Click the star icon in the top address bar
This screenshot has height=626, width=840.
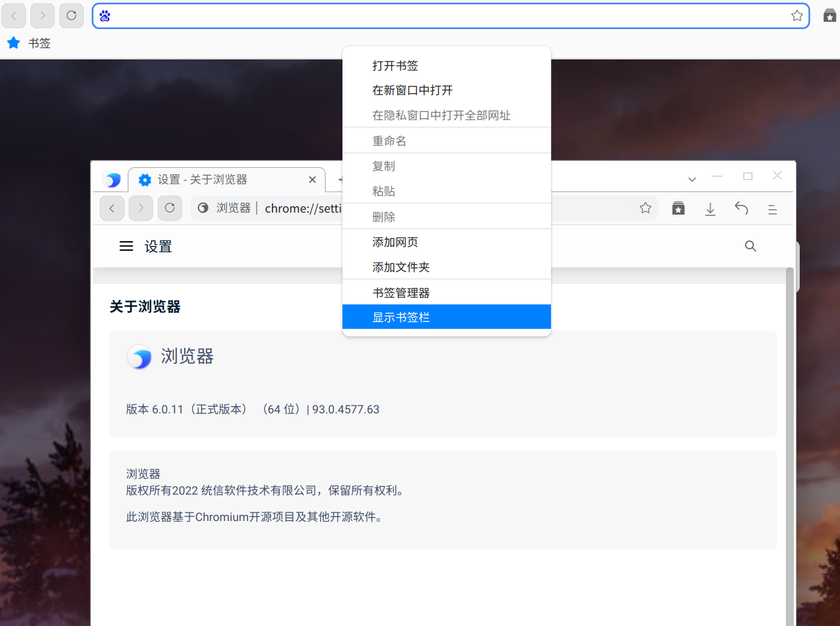click(797, 16)
